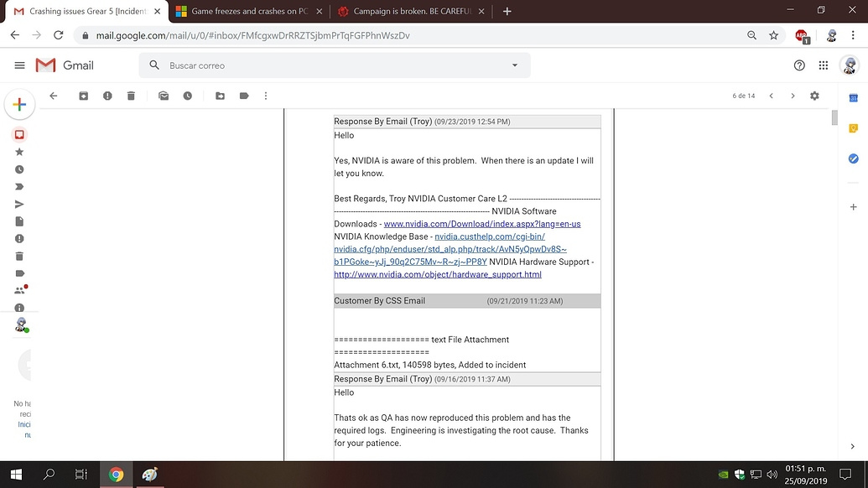This screenshot has width=868, height=488.
Task: Go back in the browser
Action: 15,35
